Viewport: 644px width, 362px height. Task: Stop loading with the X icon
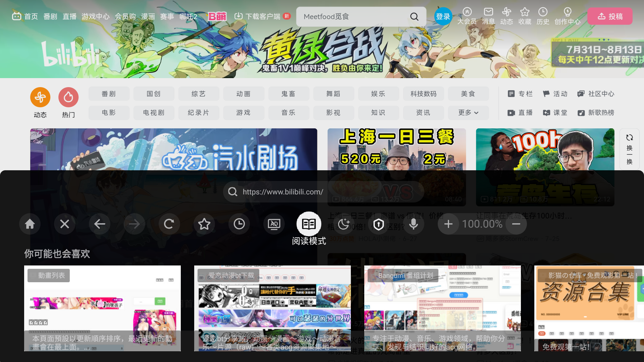coord(65,224)
